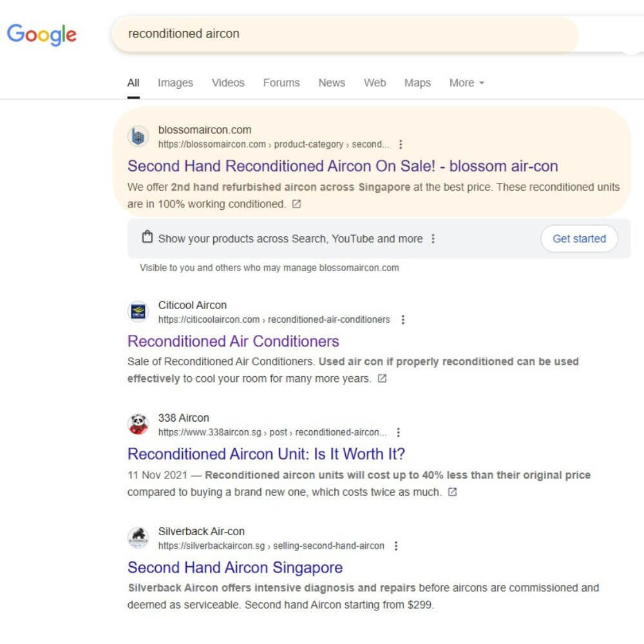Select the Forums search tab
644x644 pixels.
pos(281,83)
